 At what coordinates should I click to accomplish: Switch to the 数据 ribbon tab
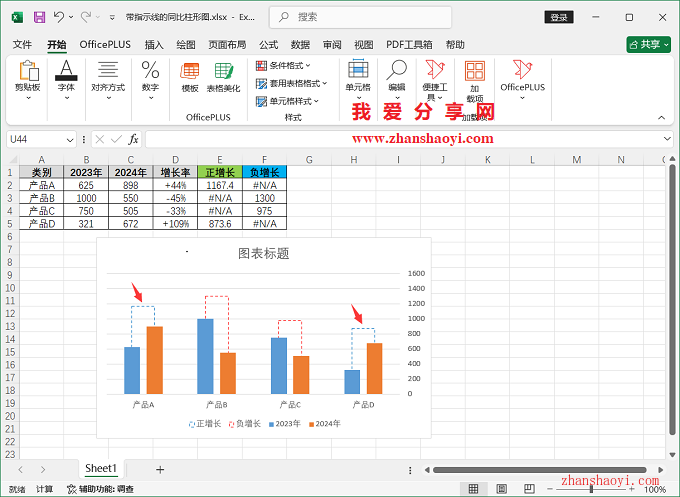[x=300, y=45]
